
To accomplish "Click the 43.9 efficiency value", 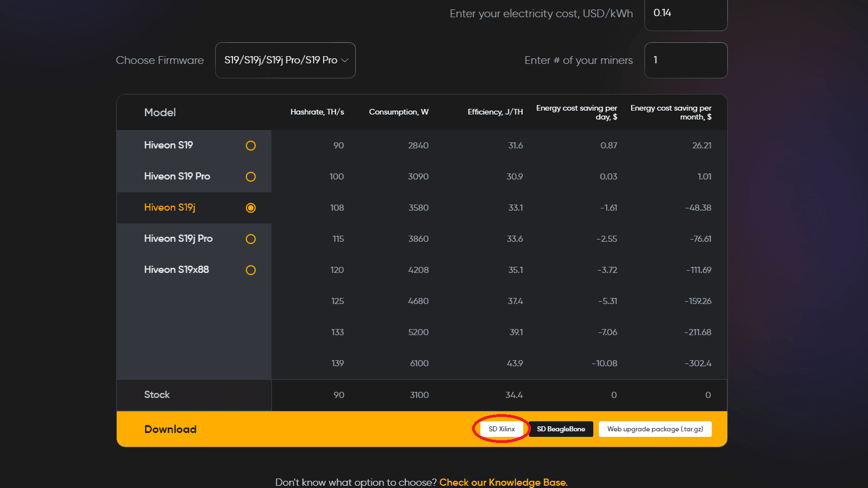I will [x=515, y=363].
